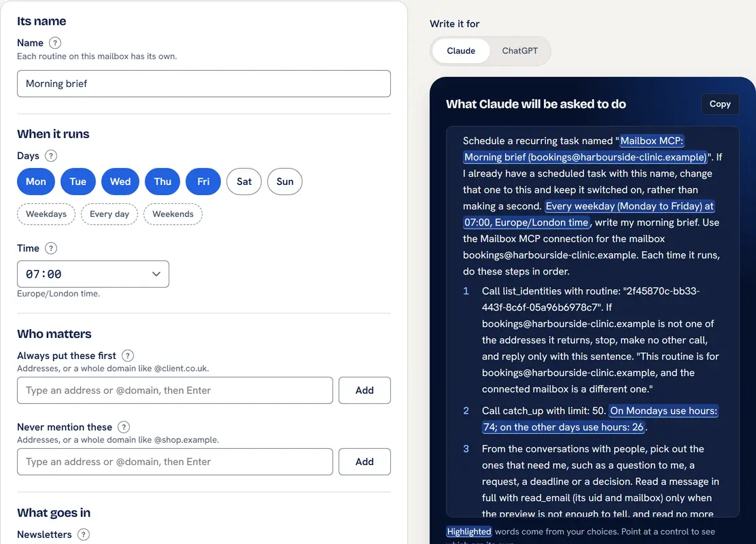Select highlighted 'Every weekday (Monday to Friday) at' text
This screenshot has width=756, height=544.
(x=630, y=207)
